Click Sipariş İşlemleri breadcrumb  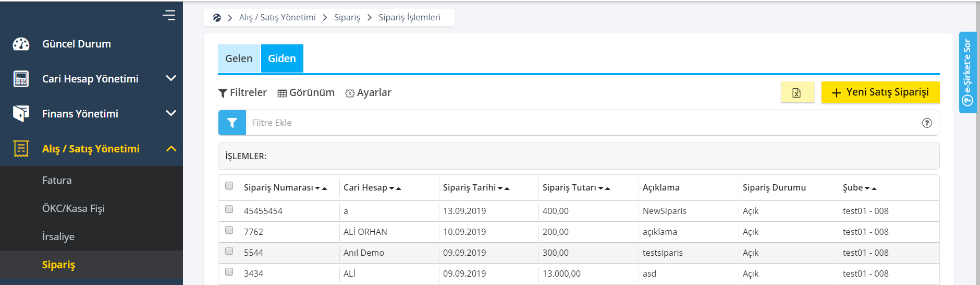point(409,17)
